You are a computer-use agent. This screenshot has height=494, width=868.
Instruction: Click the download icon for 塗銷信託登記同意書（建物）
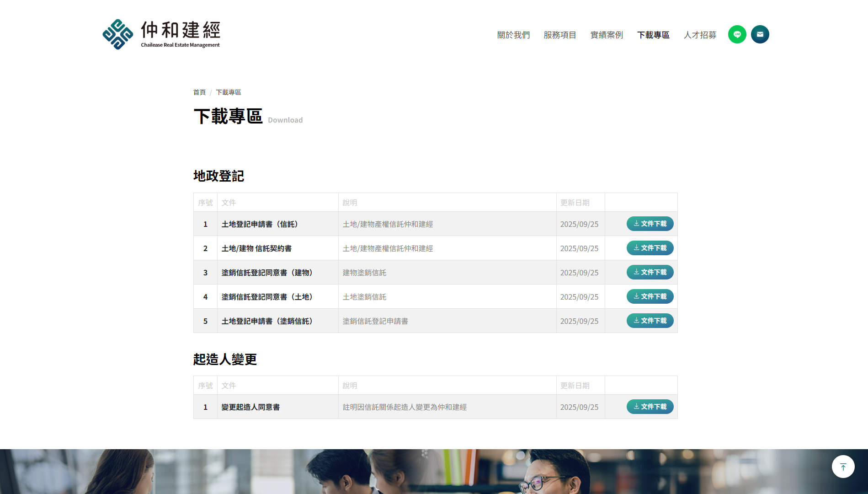[x=635, y=272]
